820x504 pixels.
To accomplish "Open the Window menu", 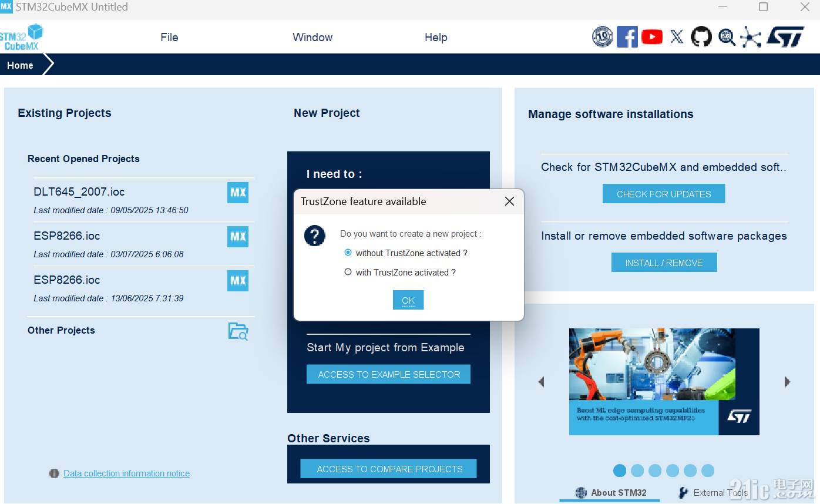I will 312,37.
